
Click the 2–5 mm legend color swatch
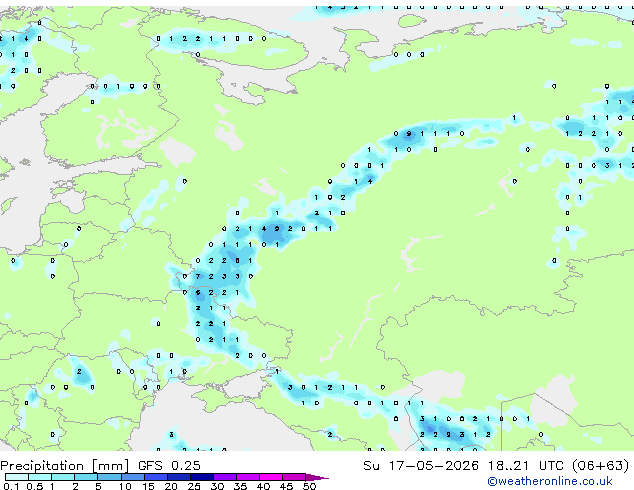coord(86,477)
